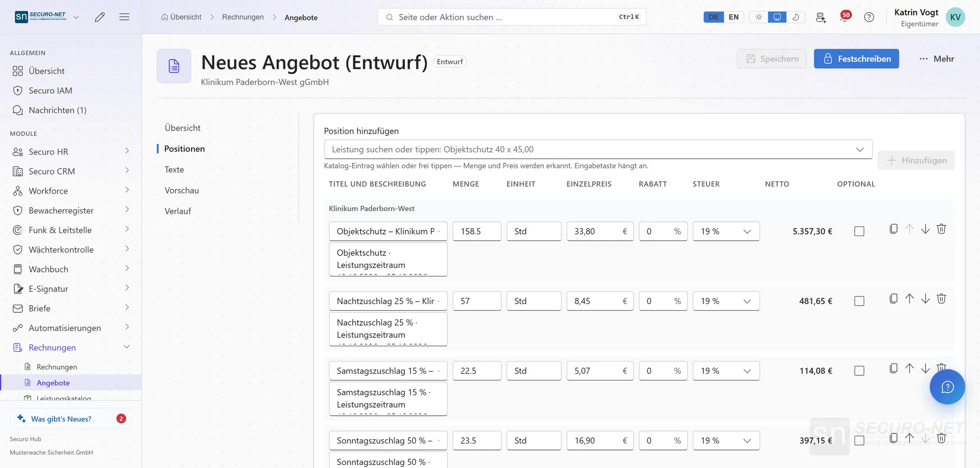Open the Texte section tab
980x468 pixels.
click(x=174, y=169)
